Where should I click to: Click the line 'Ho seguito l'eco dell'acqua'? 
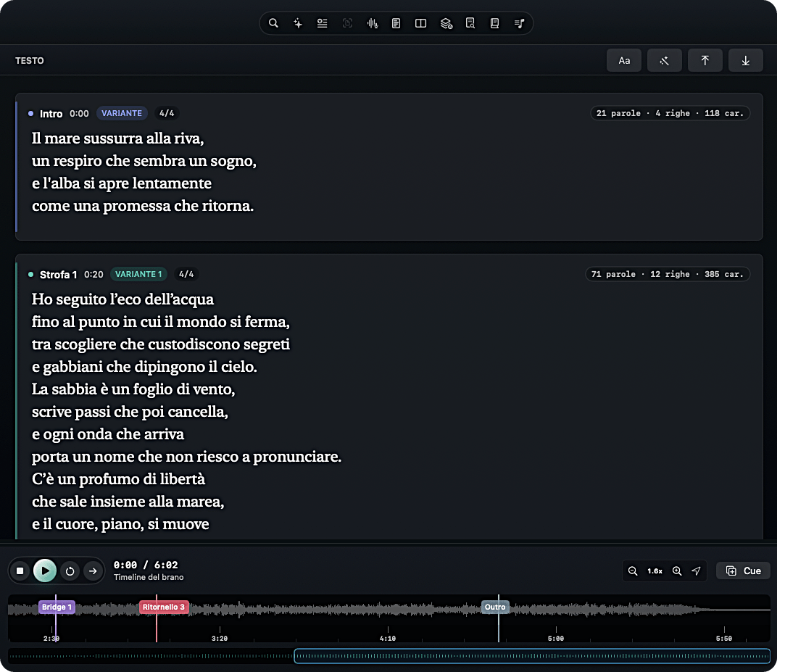click(122, 299)
